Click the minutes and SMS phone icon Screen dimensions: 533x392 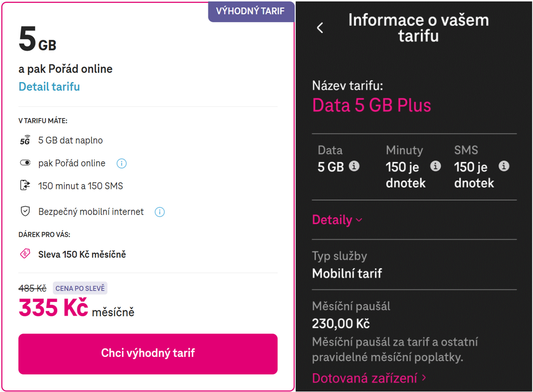point(25,185)
